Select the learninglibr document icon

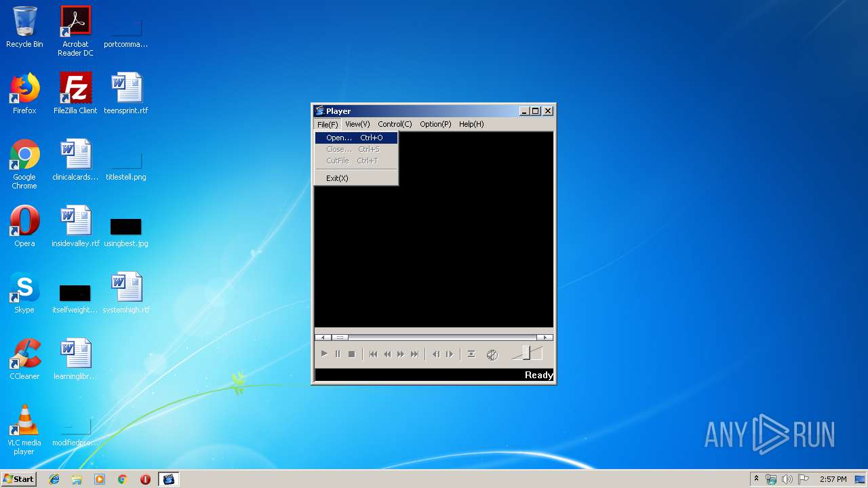tap(75, 359)
